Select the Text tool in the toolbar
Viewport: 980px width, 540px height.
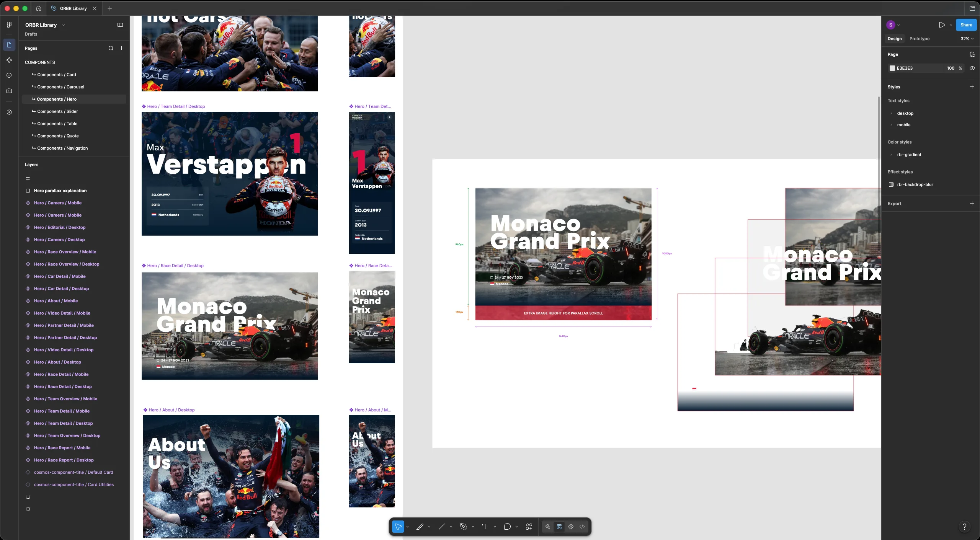point(485,527)
